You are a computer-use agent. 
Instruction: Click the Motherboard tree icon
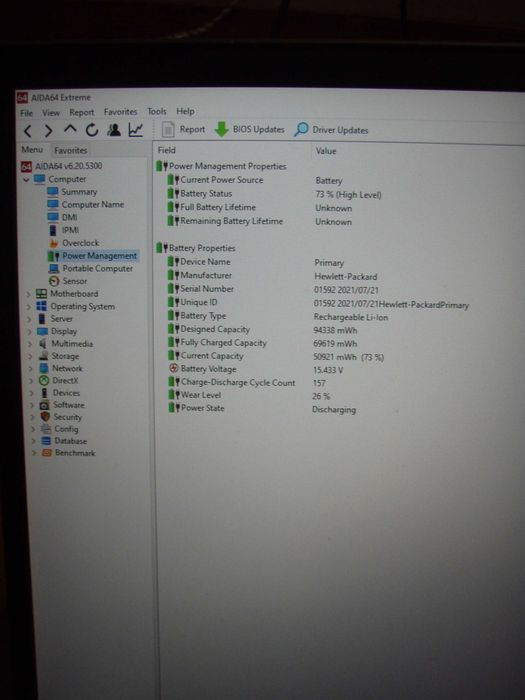click(41, 294)
